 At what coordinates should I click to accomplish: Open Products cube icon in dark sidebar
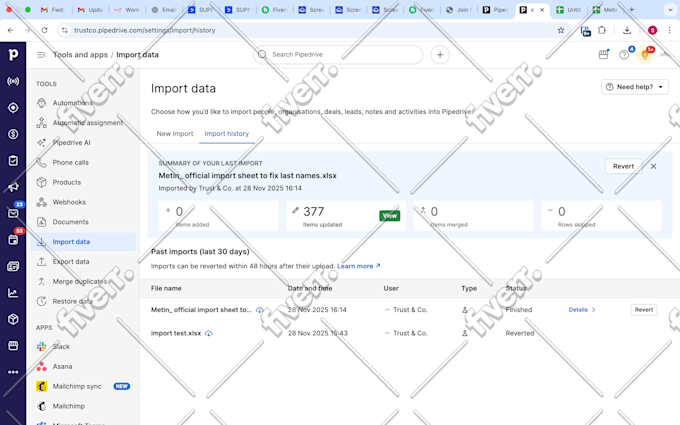[x=13, y=320]
